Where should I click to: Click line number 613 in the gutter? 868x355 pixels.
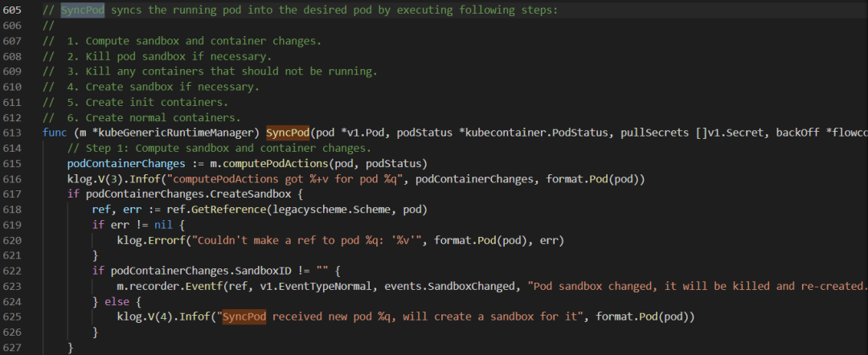[x=11, y=133]
